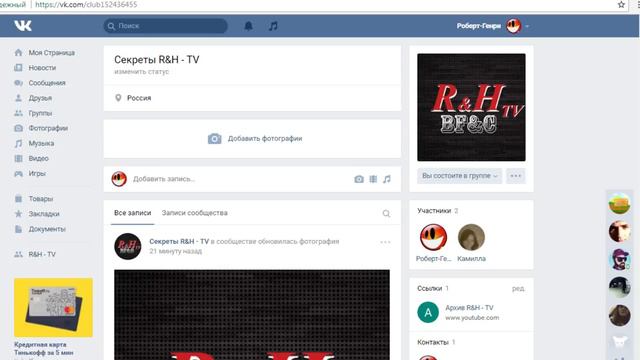Image resolution: width=640 pixels, height=360 pixels.
Task: Switch to Записи сообщества tab
Action: pyautogui.click(x=194, y=213)
